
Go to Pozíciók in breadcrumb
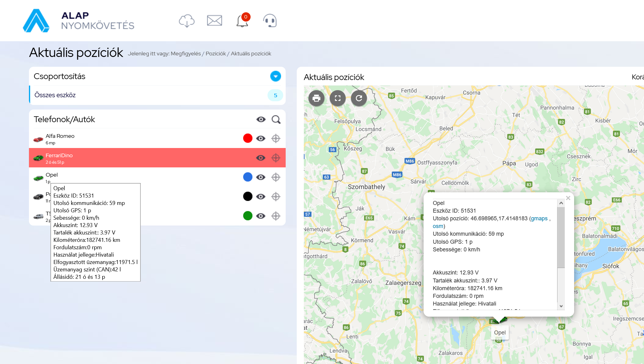[215, 54]
